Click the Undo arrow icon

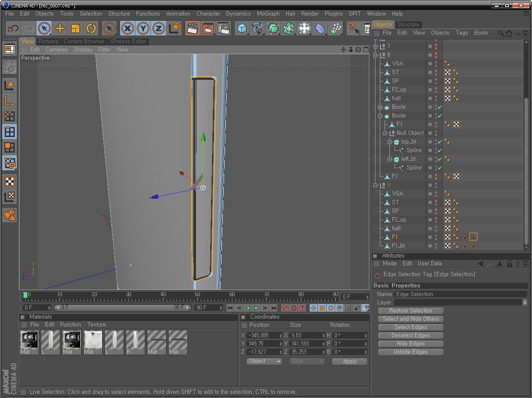pos(13,29)
